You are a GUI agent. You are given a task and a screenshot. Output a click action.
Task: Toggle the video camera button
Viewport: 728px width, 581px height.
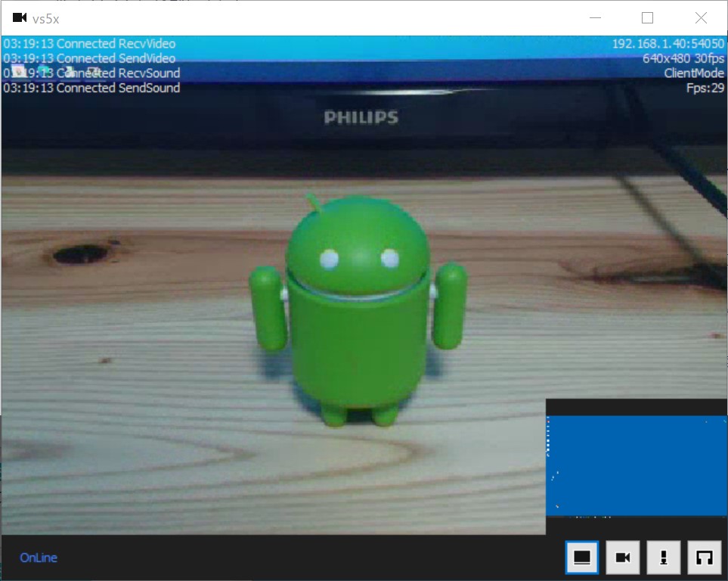point(623,557)
